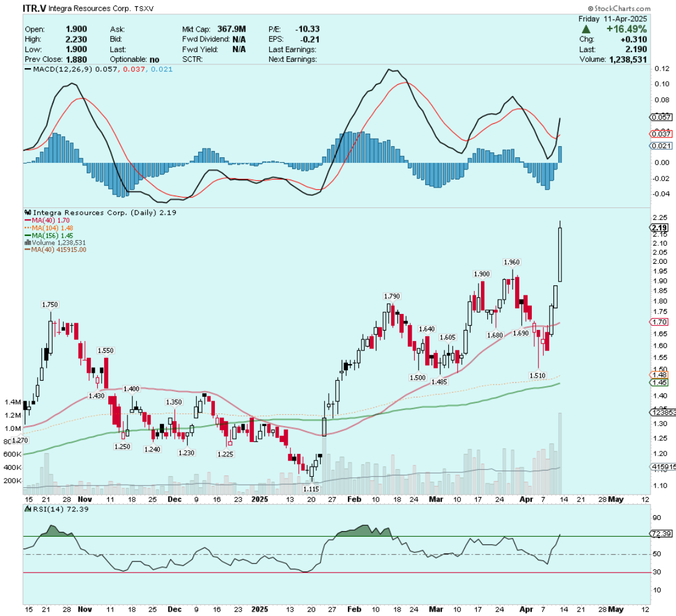
Task: Click the 1.250 low price label
Action: [122, 447]
